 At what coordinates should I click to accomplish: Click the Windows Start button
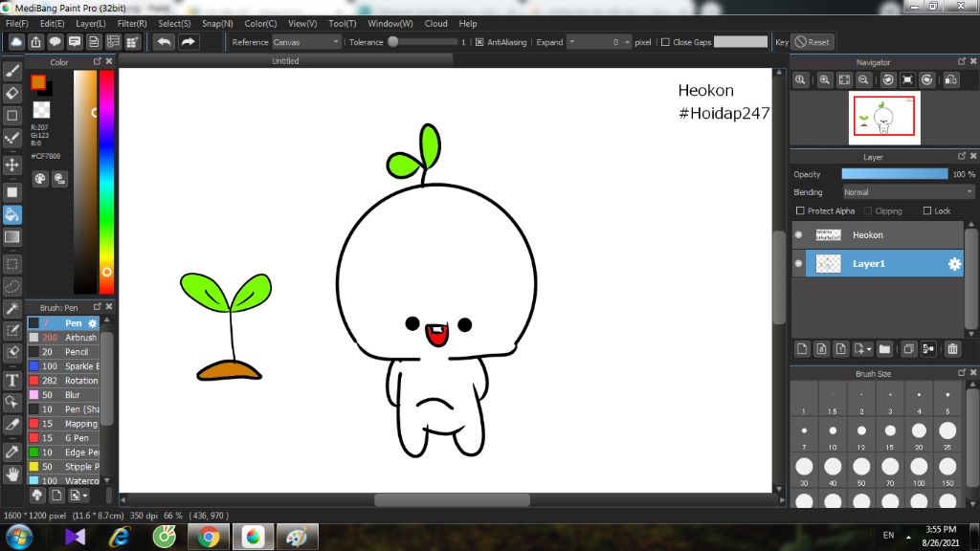(x=18, y=538)
